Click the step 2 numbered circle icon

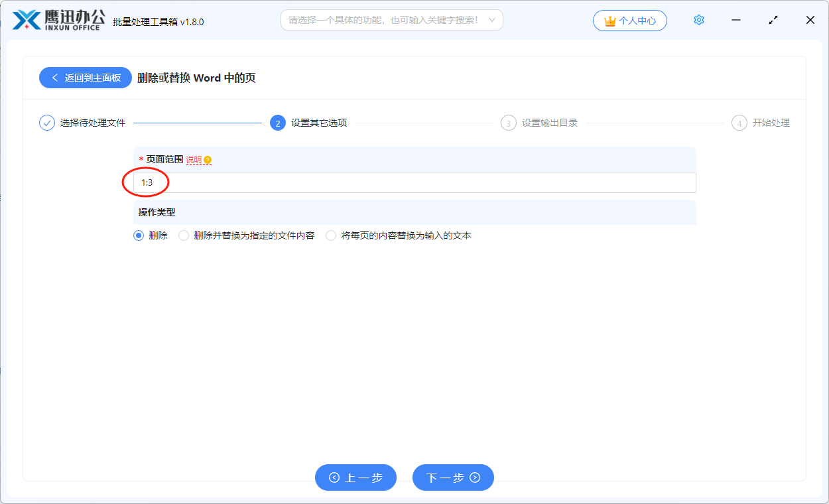278,123
